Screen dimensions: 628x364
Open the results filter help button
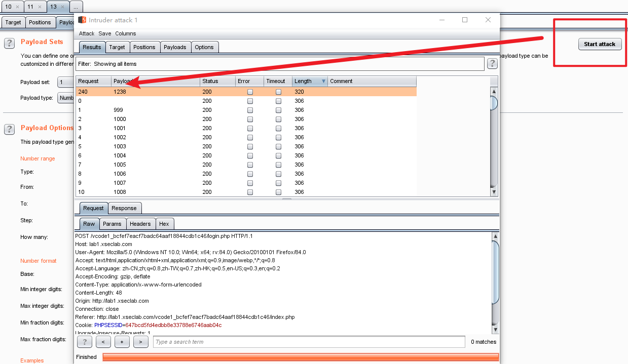492,63
